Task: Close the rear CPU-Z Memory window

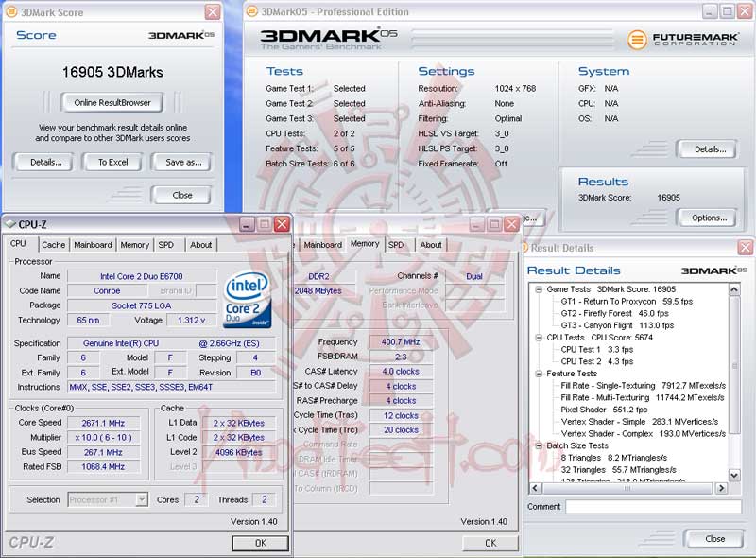Action: pyautogui.click(x=511, y=224)
